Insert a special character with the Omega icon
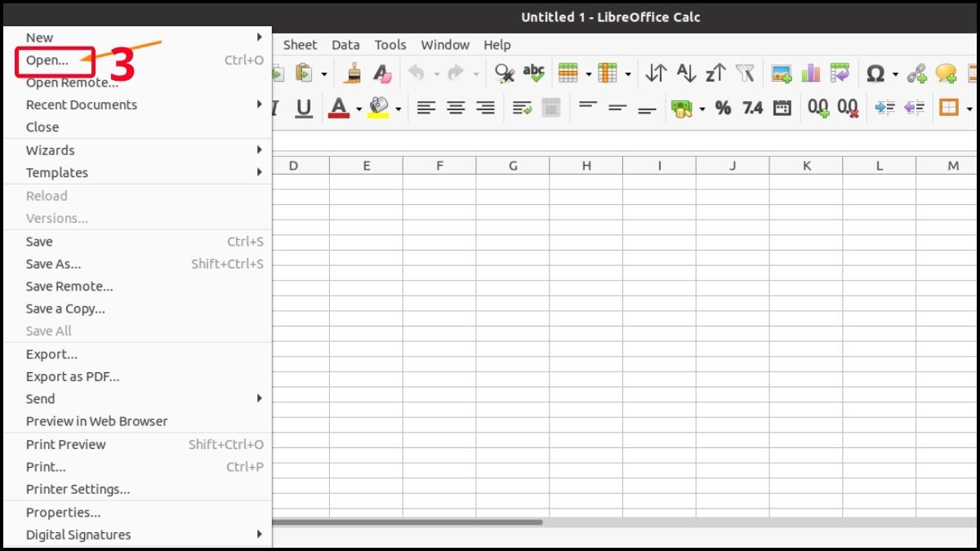 (875, 73)
